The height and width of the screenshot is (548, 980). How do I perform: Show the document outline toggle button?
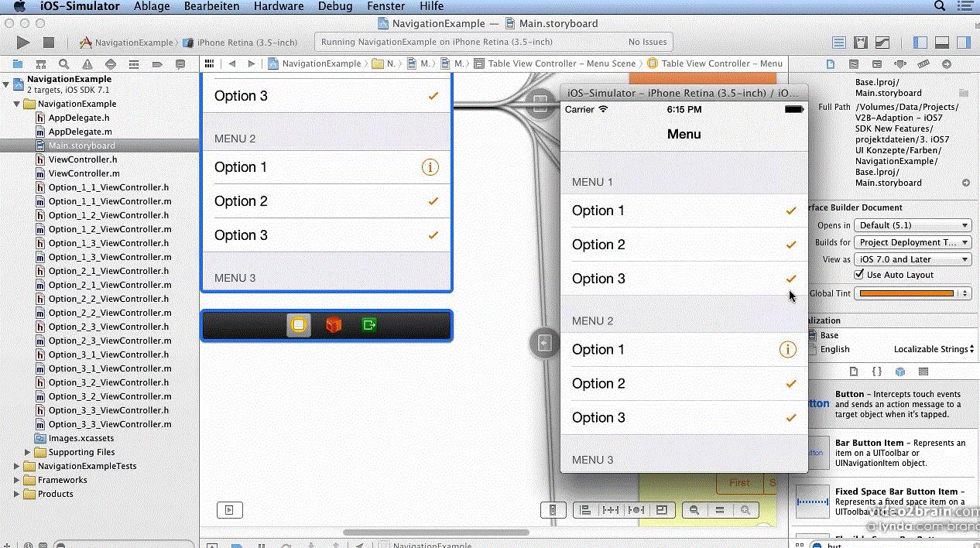coord(229,510)
